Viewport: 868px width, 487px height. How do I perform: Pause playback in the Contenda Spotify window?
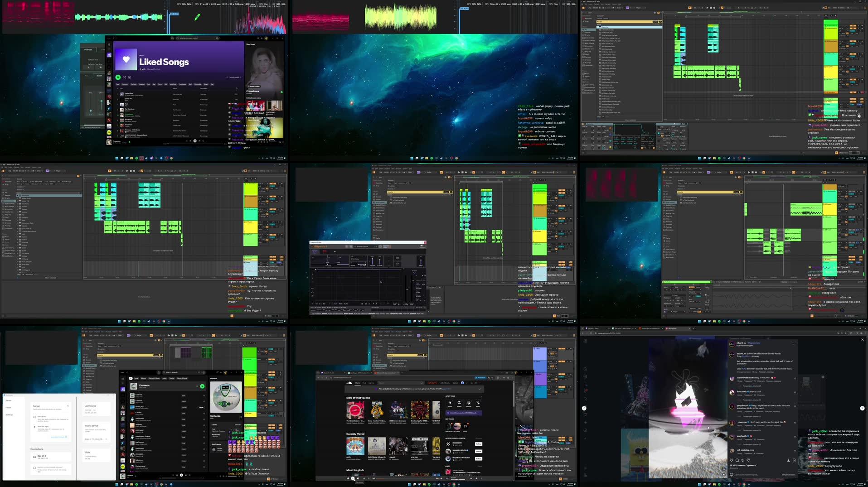[x=181, y=475]
